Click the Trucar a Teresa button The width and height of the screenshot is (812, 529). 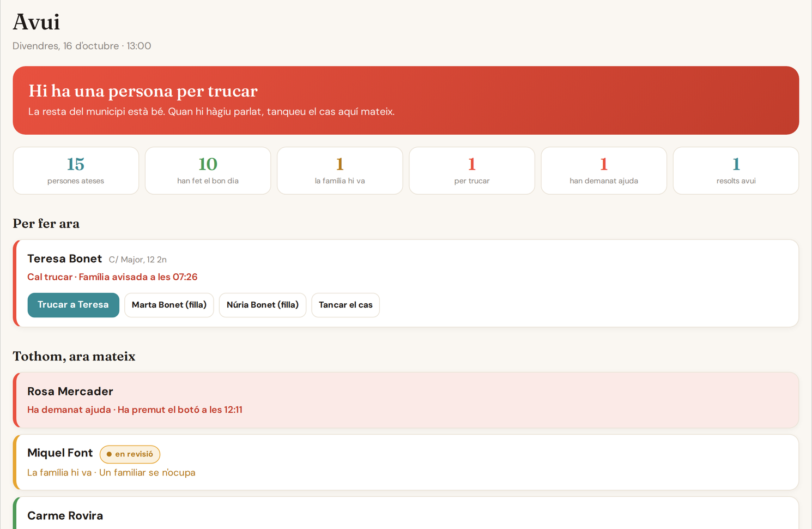point(73,305)
